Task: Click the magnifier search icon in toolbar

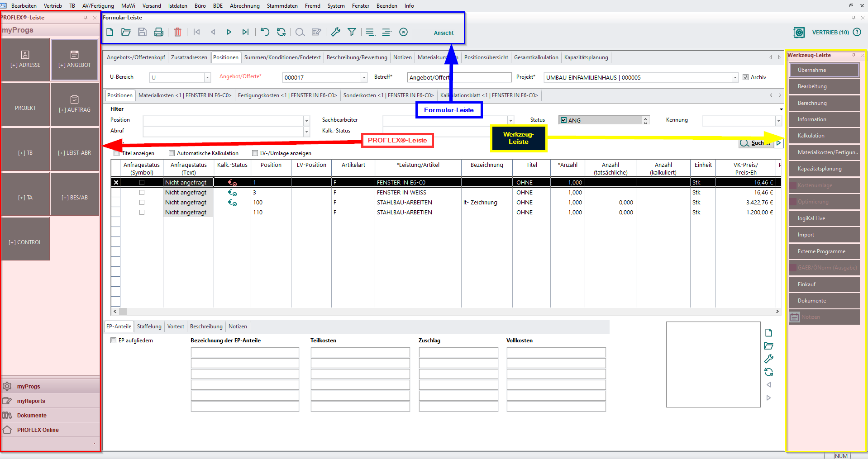Action: click(x=300, y=32)
